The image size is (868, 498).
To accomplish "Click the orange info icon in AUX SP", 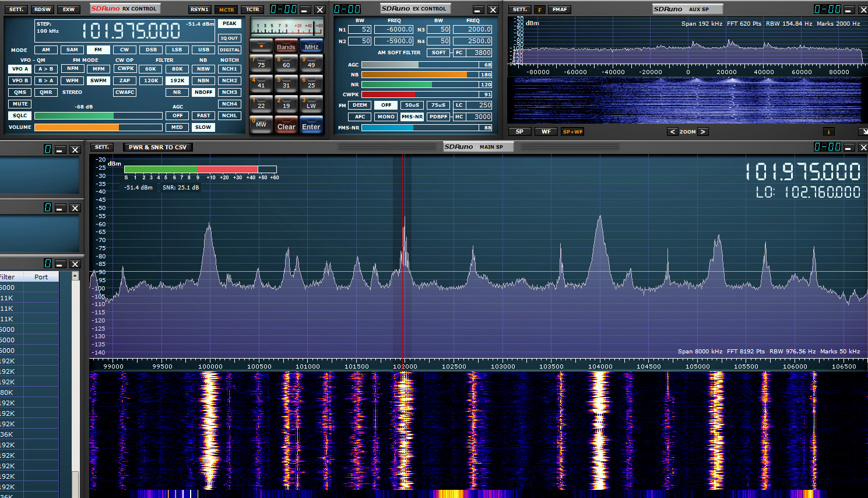I will 828,132.
